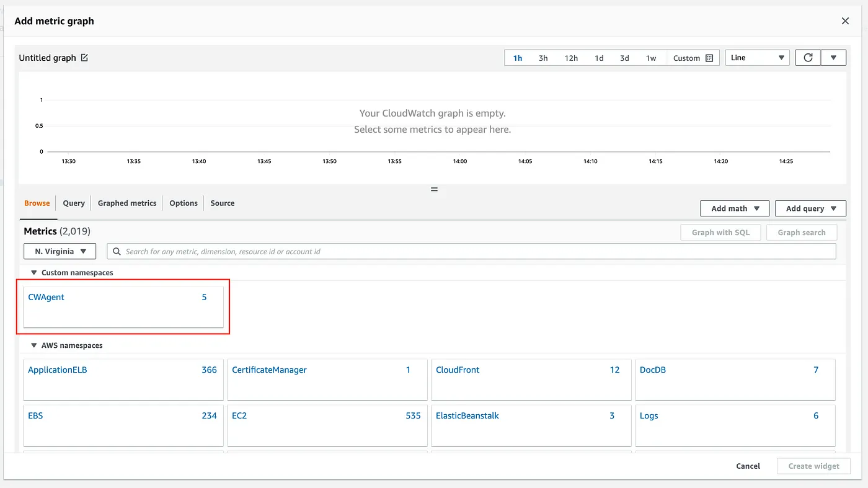Switch to the Query tab

[x=74, y=203]
